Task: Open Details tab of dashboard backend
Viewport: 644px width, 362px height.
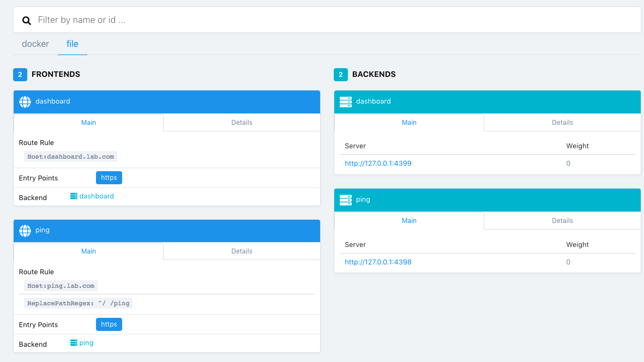Action: click(x=562, y=122)
